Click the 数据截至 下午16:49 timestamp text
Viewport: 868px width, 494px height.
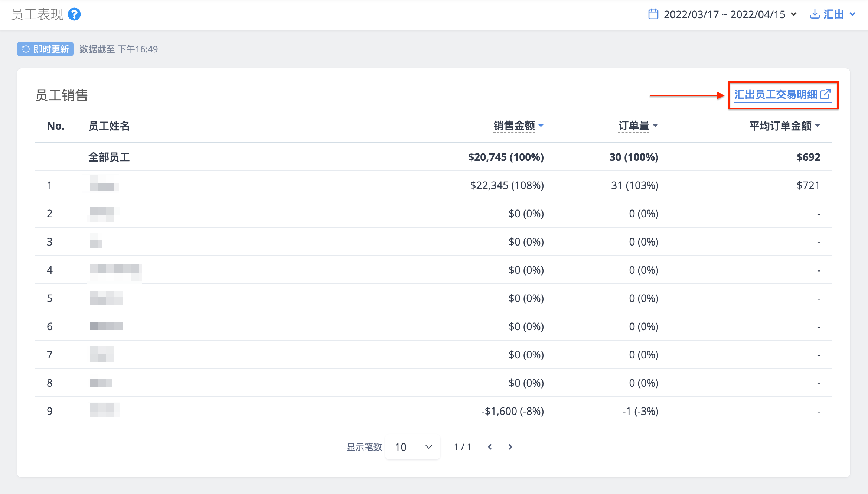click(x=118, y=49)
